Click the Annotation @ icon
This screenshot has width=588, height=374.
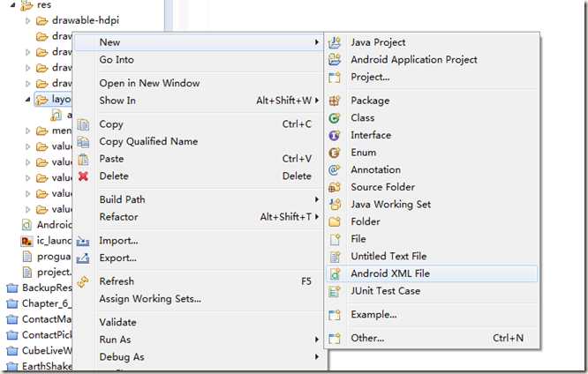[335, 169]
